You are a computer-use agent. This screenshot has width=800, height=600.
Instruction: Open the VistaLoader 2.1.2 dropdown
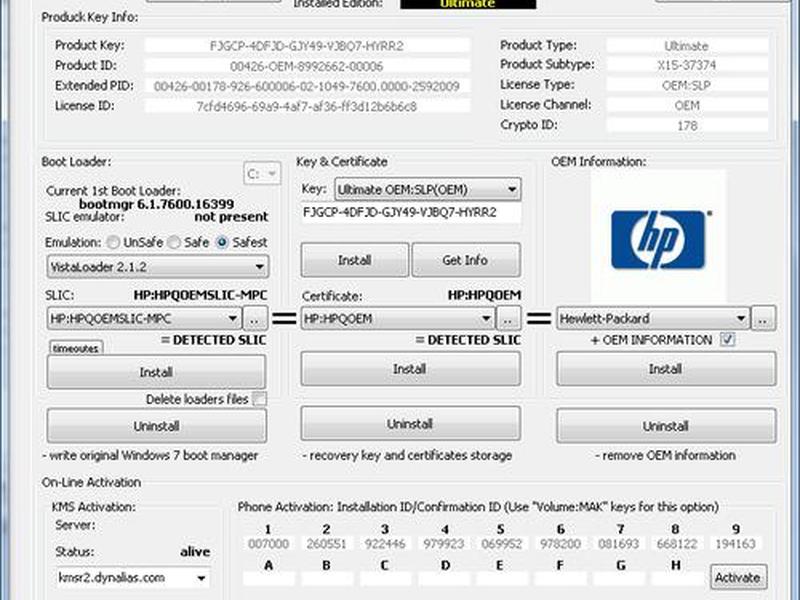pos(157,267)
